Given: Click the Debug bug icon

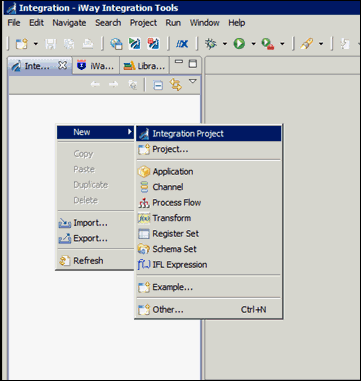Looking at the screenshot, I should click(x=211, y=44).
